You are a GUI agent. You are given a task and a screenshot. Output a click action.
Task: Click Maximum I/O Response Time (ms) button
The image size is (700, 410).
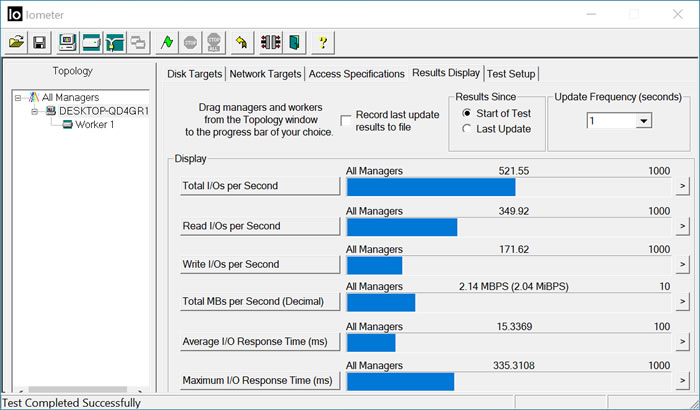260,381
